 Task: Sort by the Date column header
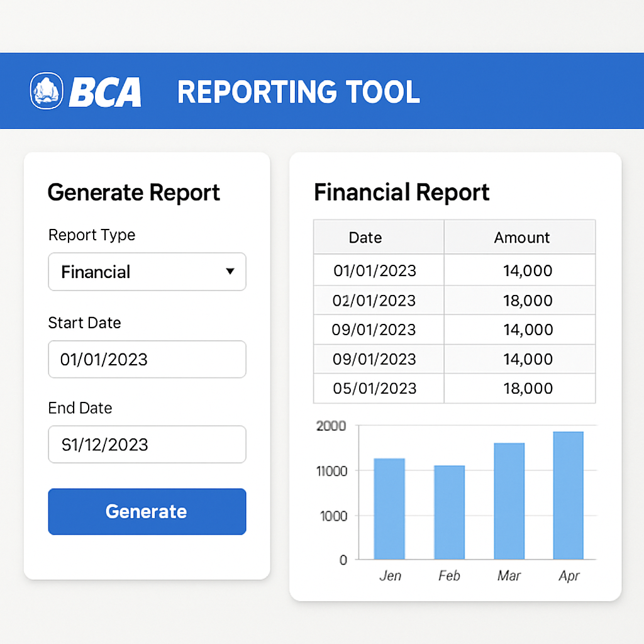click(x=365, y=237)
